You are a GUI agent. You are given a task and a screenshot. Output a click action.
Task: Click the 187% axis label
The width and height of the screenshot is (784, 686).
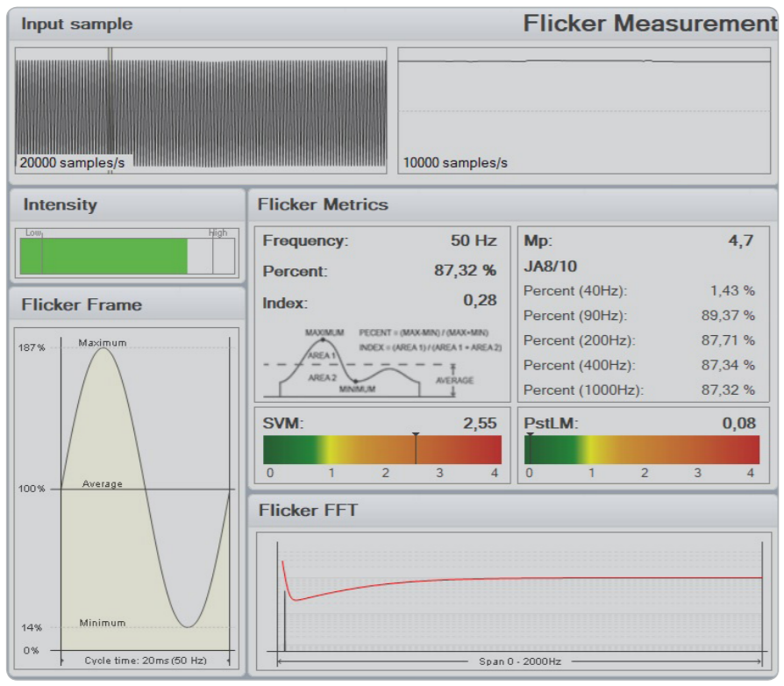point(32,347)
